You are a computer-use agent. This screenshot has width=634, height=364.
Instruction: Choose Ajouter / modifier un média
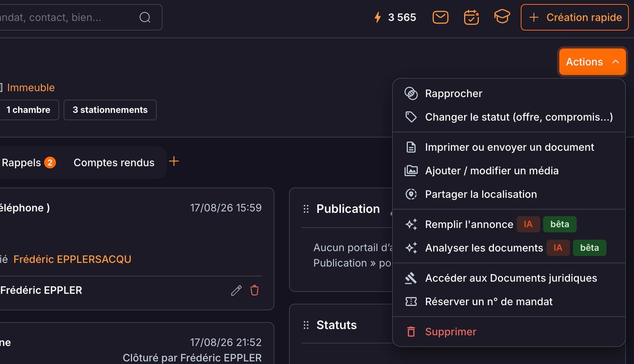point(509,171)
